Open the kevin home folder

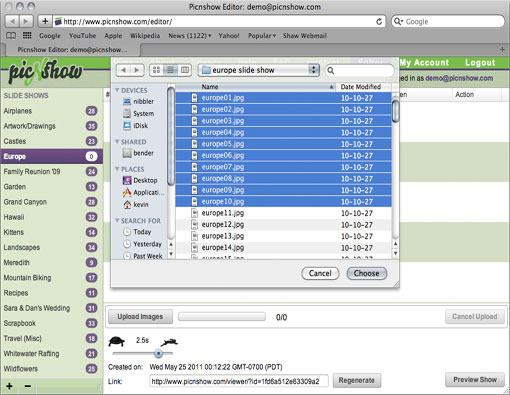136,204
